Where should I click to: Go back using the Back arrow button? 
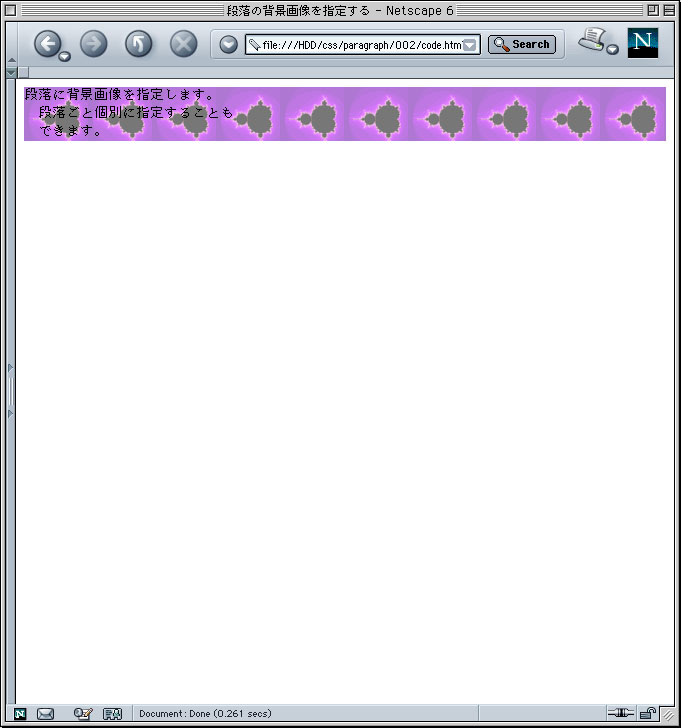47,44
